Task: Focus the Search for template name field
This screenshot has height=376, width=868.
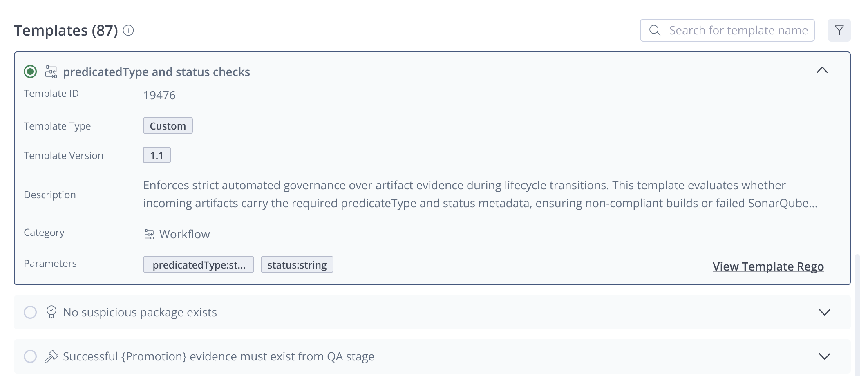Action: pos(727,30)
